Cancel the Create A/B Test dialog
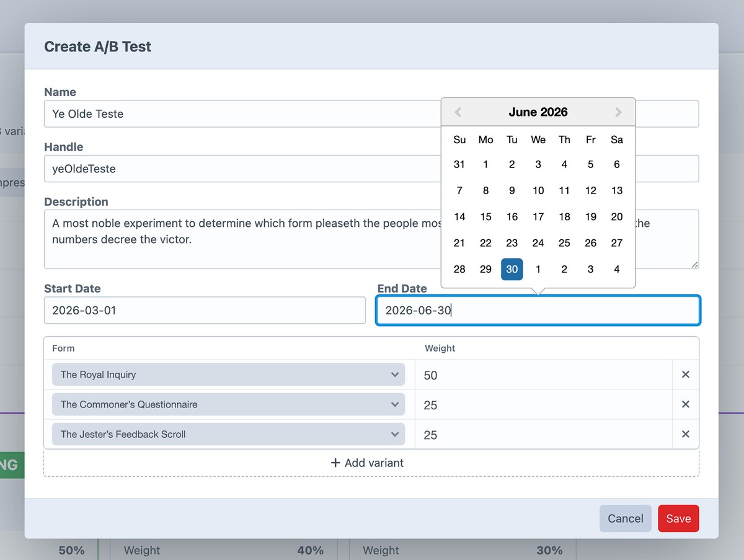Screen dimensions: 744x560 coord(625,518)
